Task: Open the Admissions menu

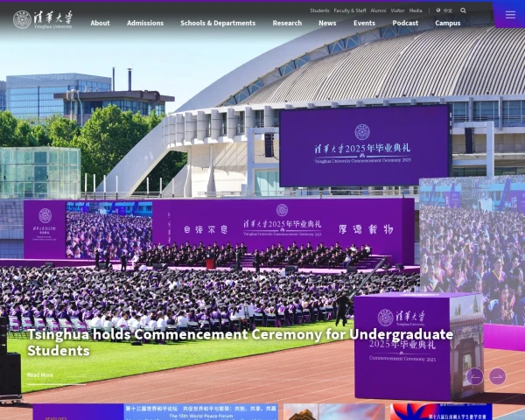Action: coord(145,23)
